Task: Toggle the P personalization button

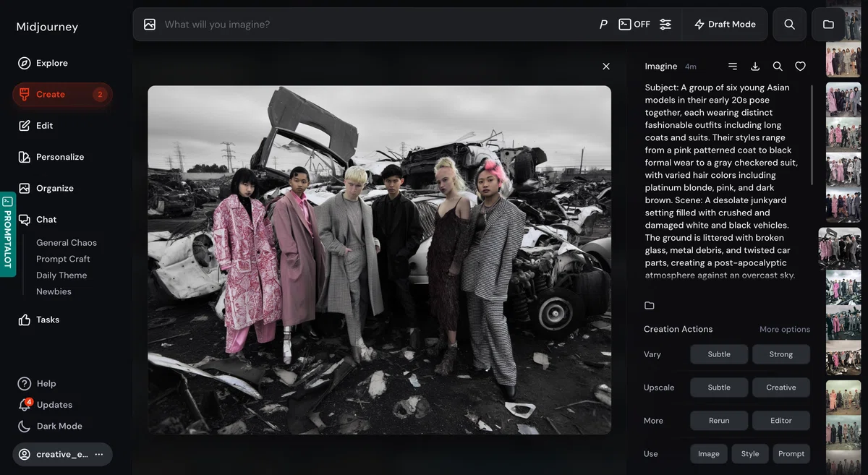Action: pyautogui.click(x=603, y=25)
